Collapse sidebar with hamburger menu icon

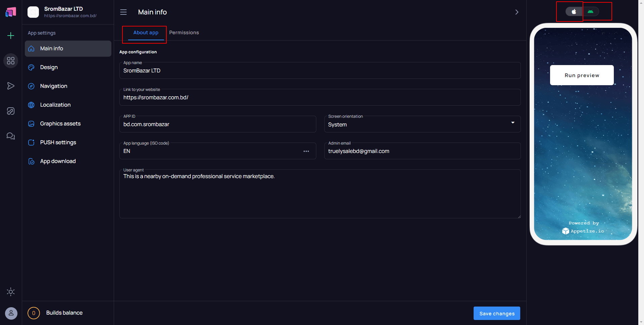point(123,12)
